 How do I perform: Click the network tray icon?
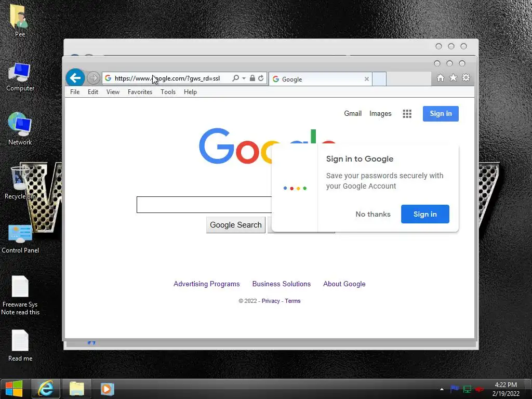[467, 389]
